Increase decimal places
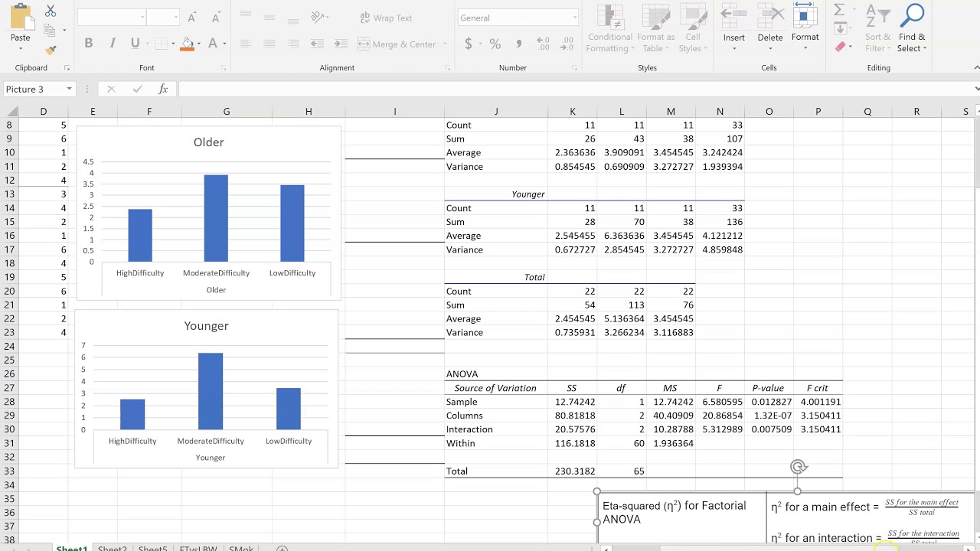The image size is (980, 551). [544, 44]
